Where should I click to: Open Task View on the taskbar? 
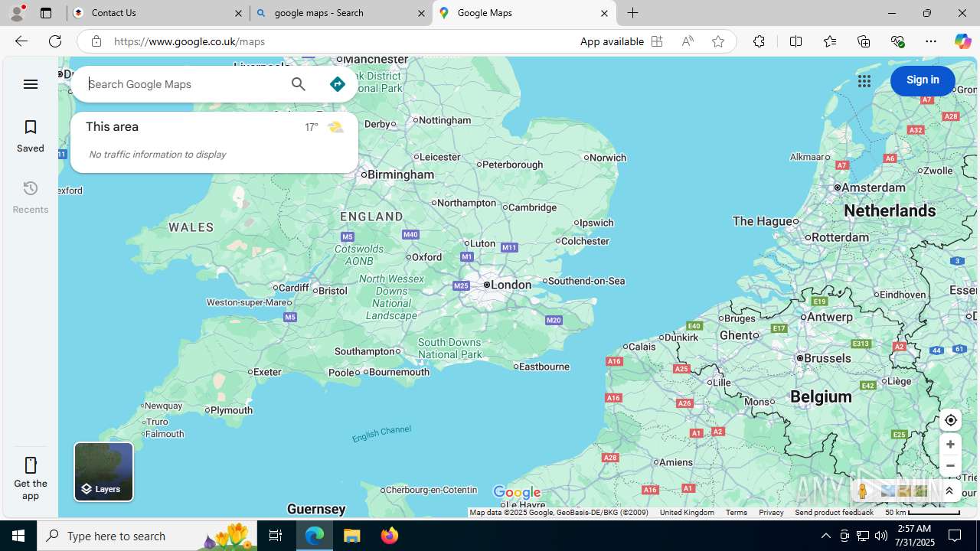click(276, 536)
